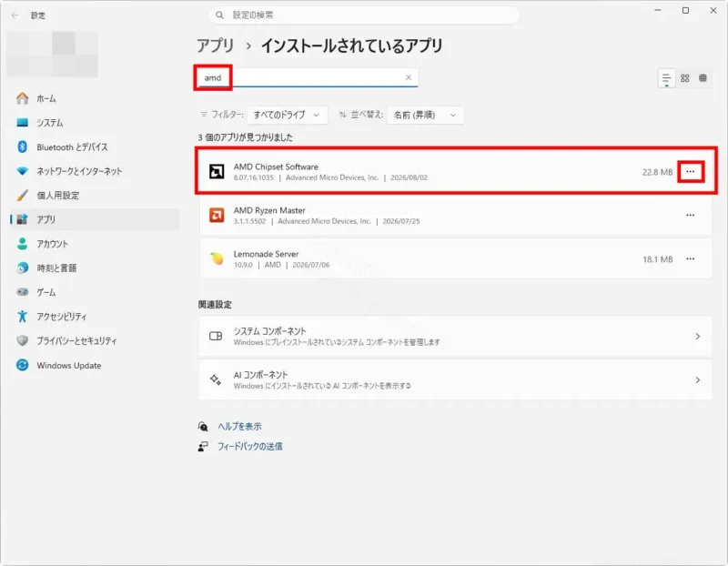Select アプリ in the sidebar
The image size is (728, 566).
click(95, 219)
